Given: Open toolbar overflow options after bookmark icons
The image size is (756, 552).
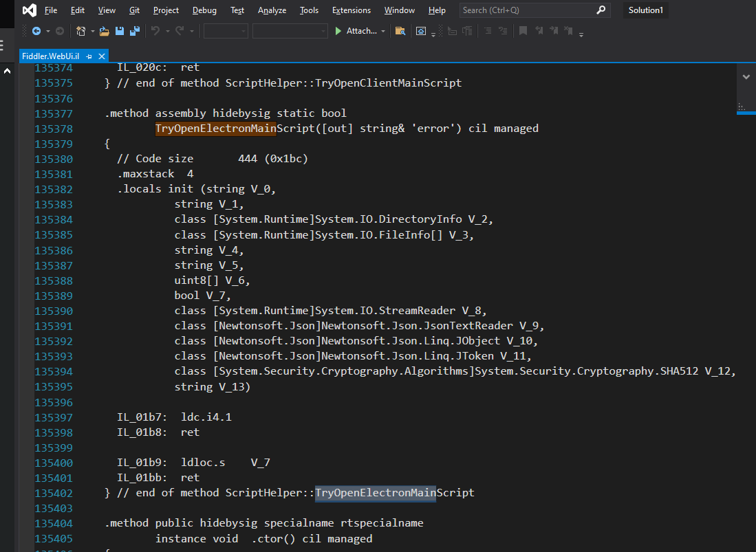Looking at the screenshot, I should (581, 34).
